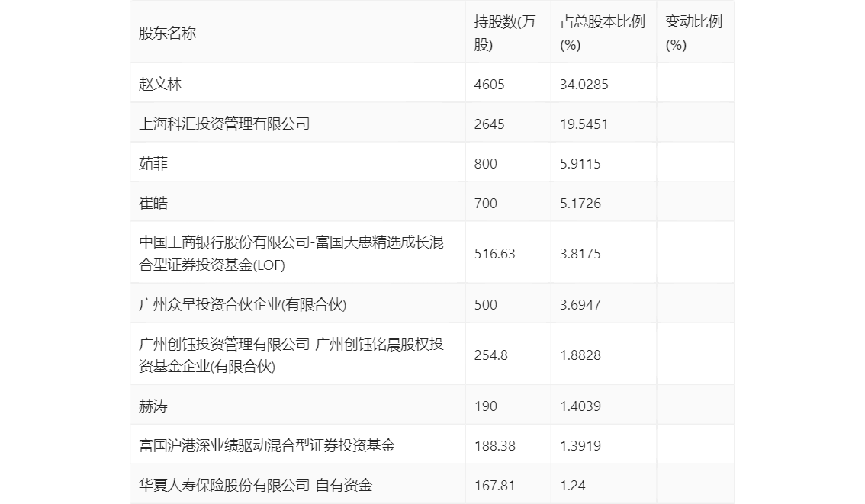Viewport: 865px width, 504px height.
Task: Click the percentage 1.3919
Action: [x=580, y=446]
